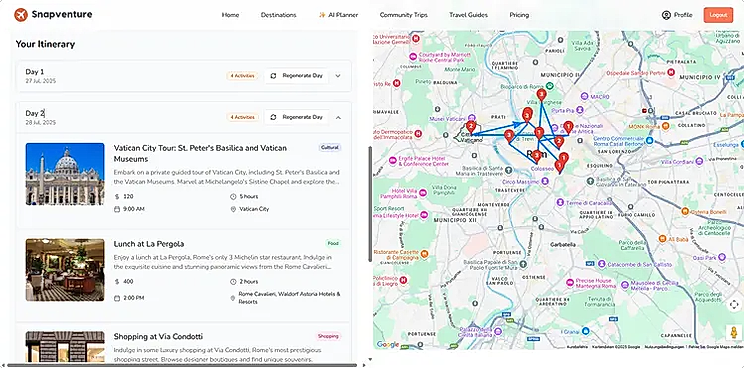Click the location pin icon beside Rome Cavalieri
Viewport: 744px width, 368px height.
233,298
